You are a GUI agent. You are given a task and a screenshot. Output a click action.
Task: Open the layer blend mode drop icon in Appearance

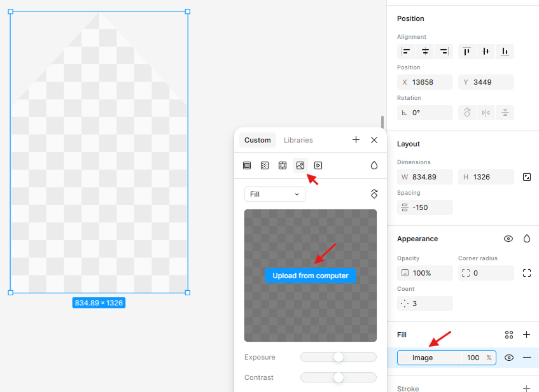pyautogui.click(x=527, y=239)
